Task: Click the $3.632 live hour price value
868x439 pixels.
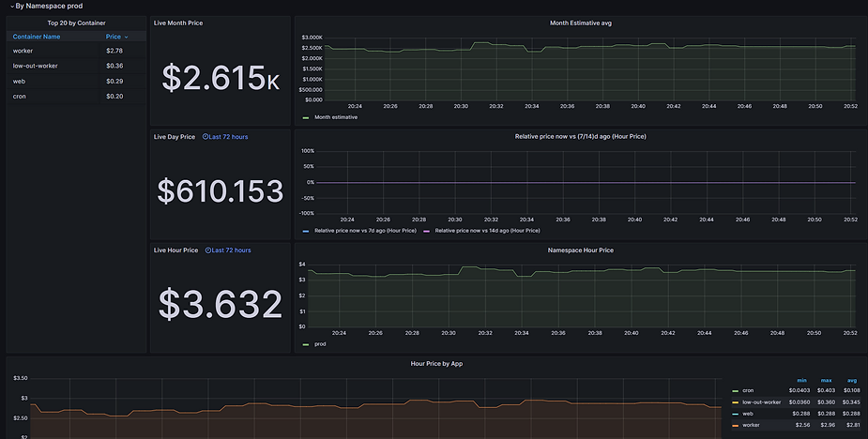Action: coord(221,305)
